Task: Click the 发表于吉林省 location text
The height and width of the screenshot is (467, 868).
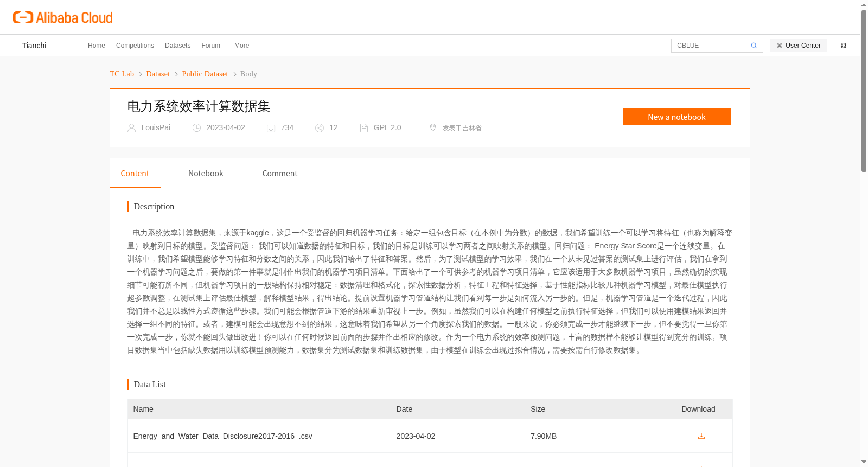Action: (462, 128)
